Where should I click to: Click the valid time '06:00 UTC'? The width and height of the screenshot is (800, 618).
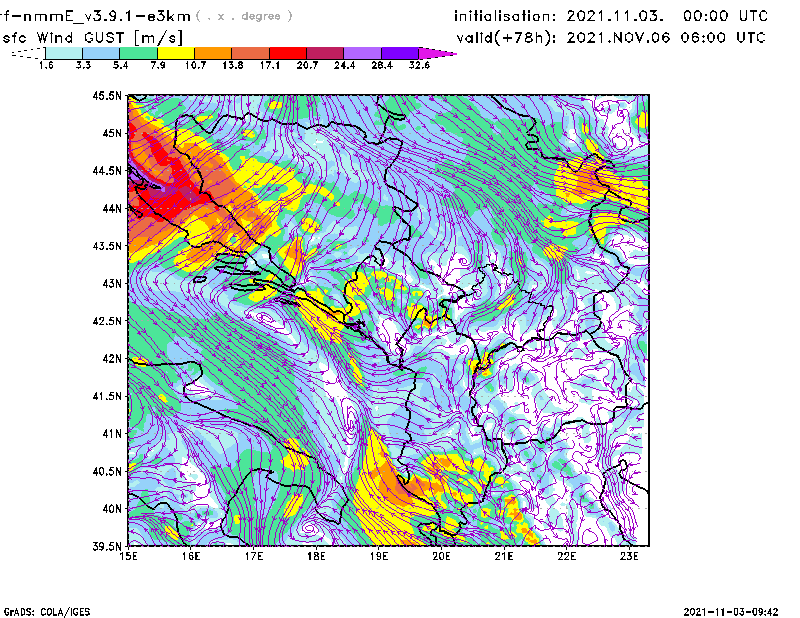coord(724,38)
